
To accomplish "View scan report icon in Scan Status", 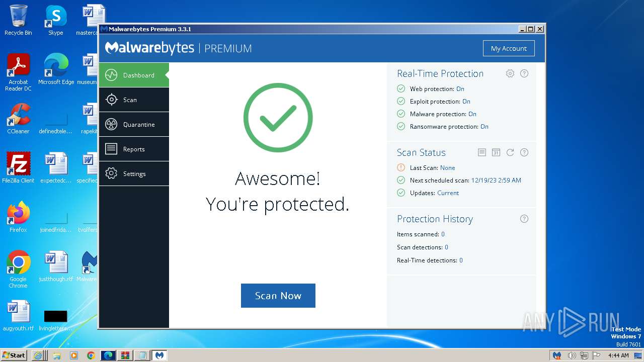I will point(482,152).
